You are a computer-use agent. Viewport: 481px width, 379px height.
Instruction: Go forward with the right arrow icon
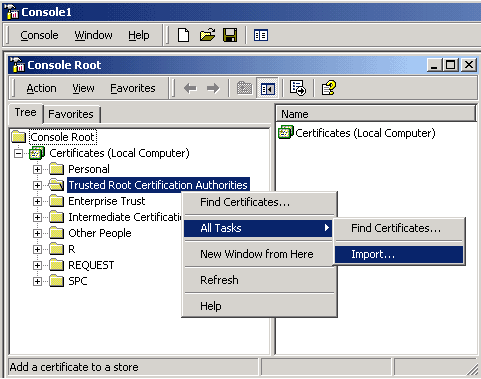point(213,88)
